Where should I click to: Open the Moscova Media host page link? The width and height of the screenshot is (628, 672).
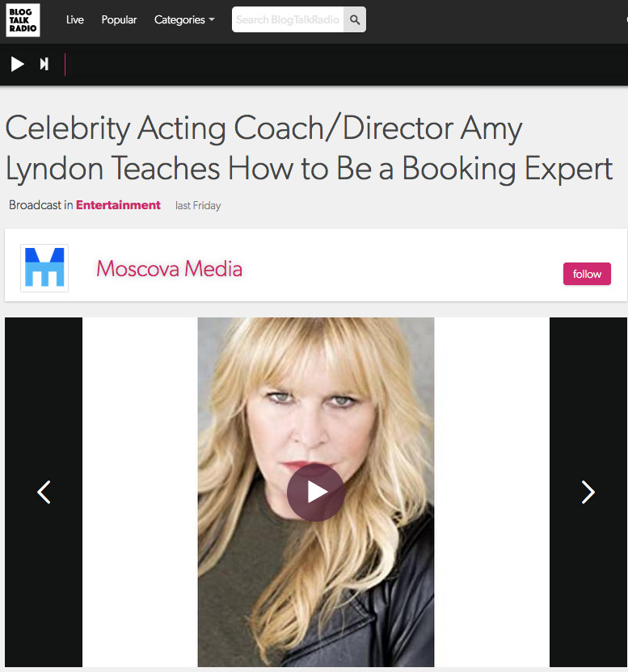point(169,269)
